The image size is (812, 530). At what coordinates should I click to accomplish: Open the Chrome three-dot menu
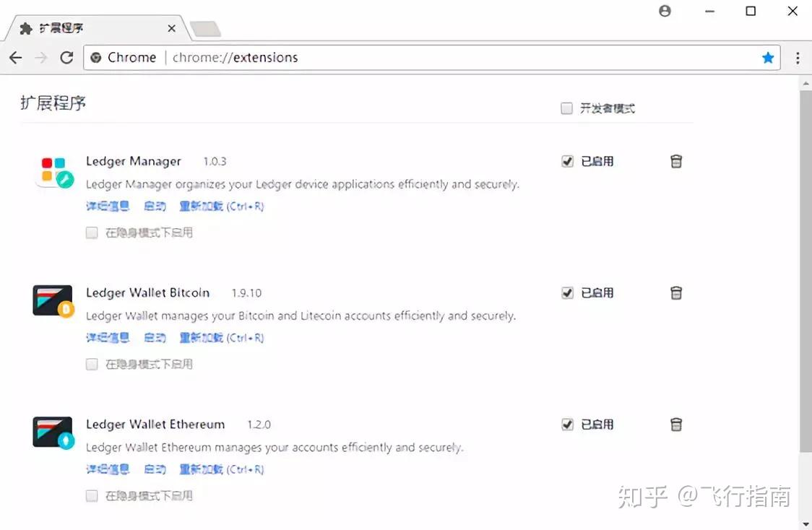798,57
